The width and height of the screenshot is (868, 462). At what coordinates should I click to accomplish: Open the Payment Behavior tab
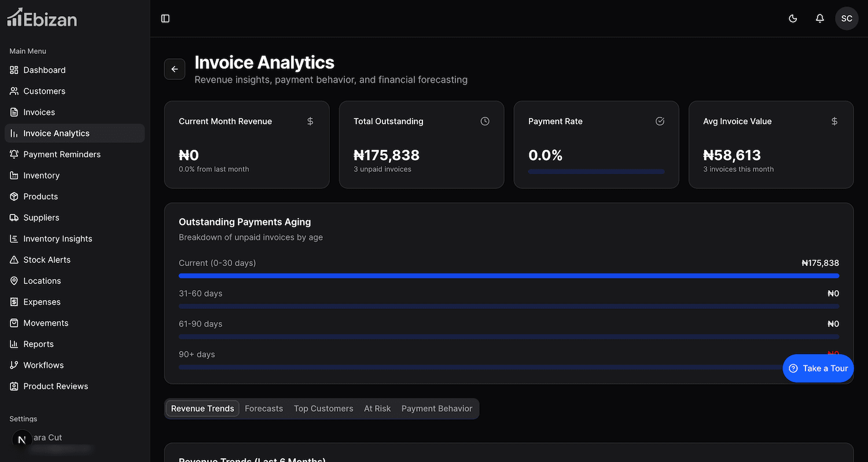click(x=437, y=409)
